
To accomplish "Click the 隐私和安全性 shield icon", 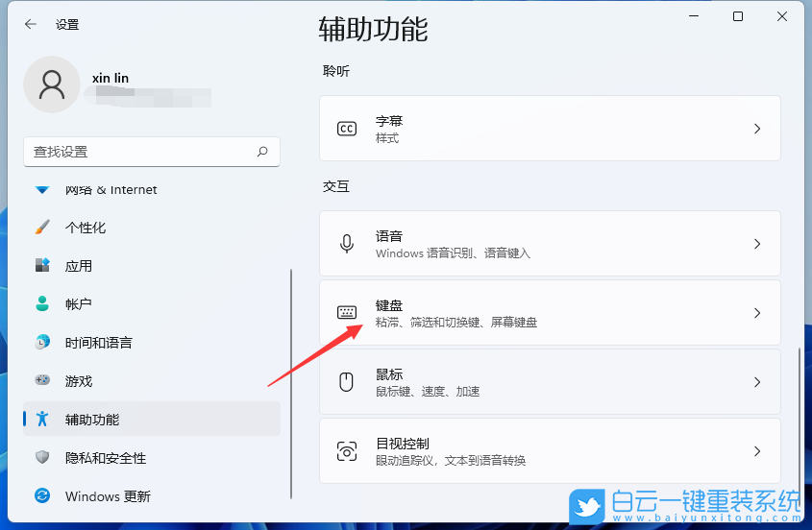I will coord(42,457).
